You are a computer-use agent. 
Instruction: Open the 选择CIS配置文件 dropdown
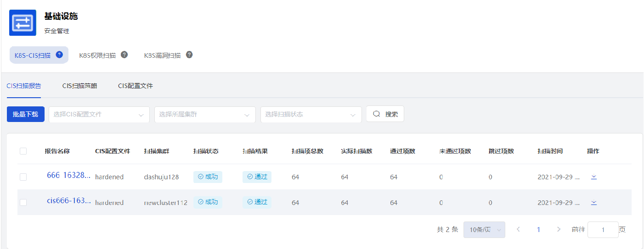tap(99, 114)
